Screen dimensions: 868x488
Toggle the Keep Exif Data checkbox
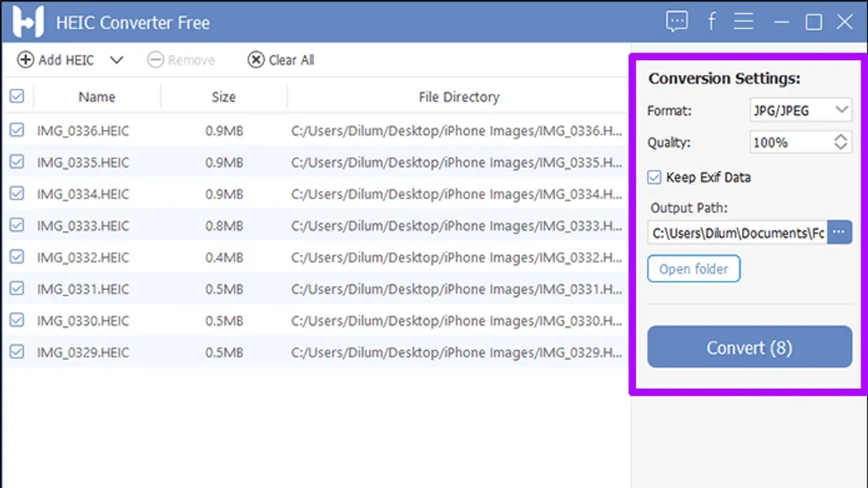(x=655, y=177)
